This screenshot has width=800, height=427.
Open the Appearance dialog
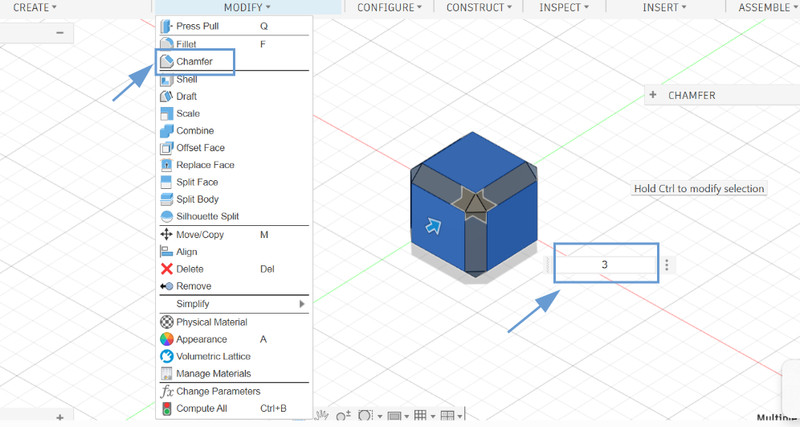click(x=234, y=339)
